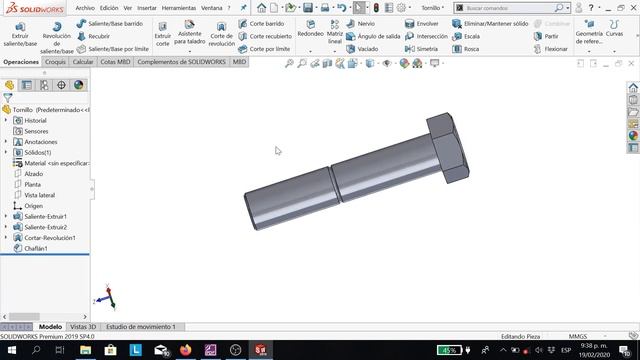The height and width of the screenshot is (360, 640).
Task: Select the Partir tool
Action: (546, 36)
